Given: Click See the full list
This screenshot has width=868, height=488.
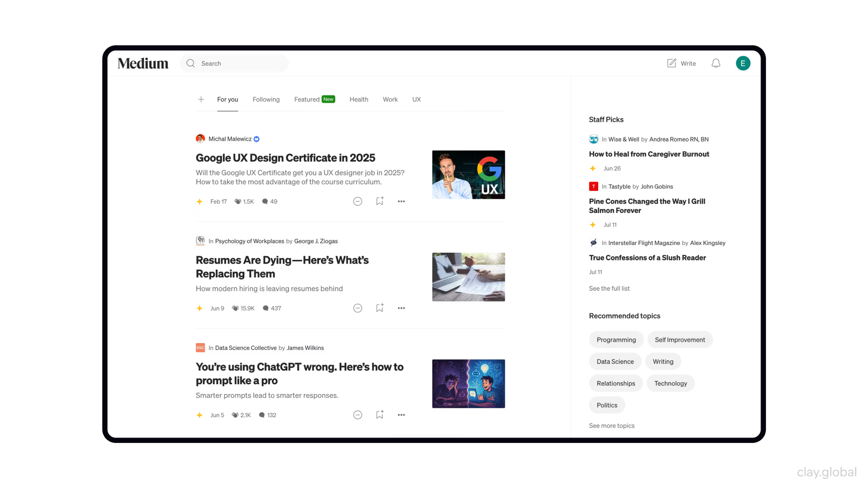Looking at the screenshot, I should pyautogui.click(x=609, y=288).
